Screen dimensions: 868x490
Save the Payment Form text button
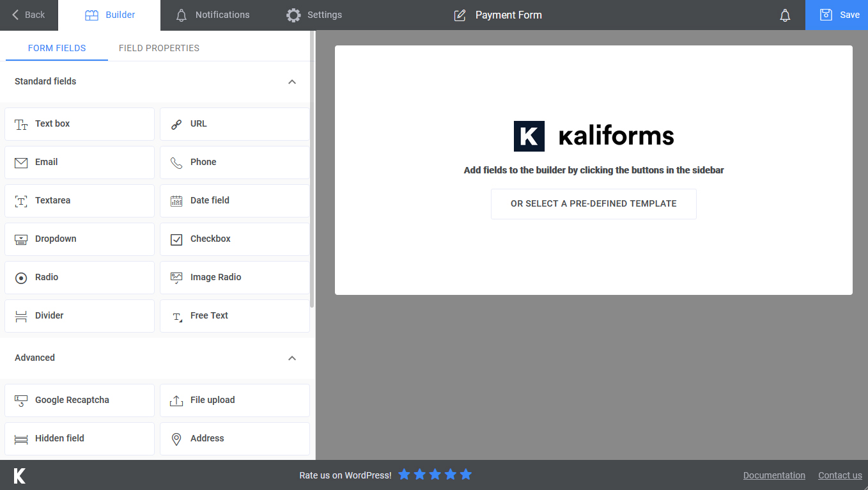(849, 15)
